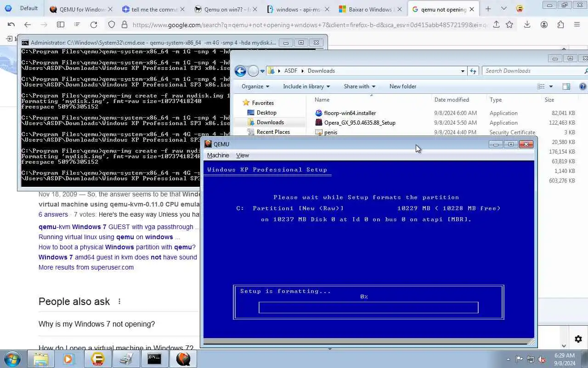This screenshot has width=588, height=368.
Task: Open 'Running virtual linux using qemu on windows' link
Action: pyautogui.click(x=106, y=237)
